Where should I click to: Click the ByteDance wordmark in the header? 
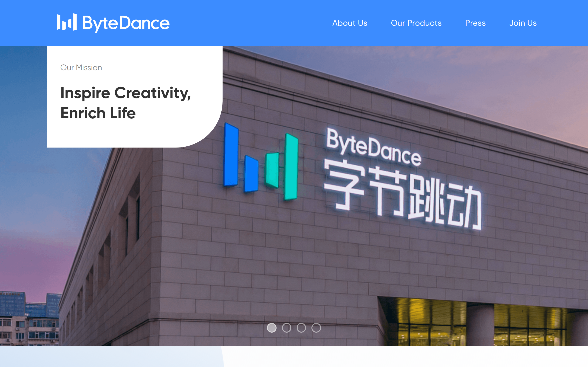click(x=126, y=23)
